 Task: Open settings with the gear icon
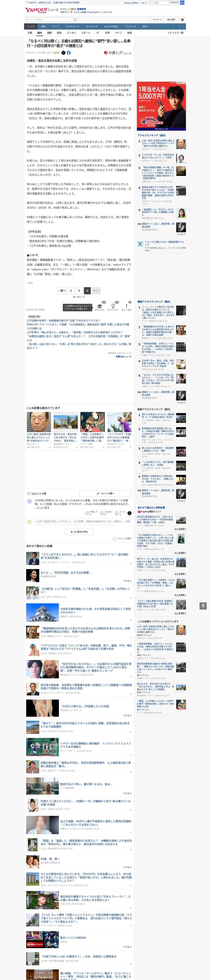click(182, 20)
